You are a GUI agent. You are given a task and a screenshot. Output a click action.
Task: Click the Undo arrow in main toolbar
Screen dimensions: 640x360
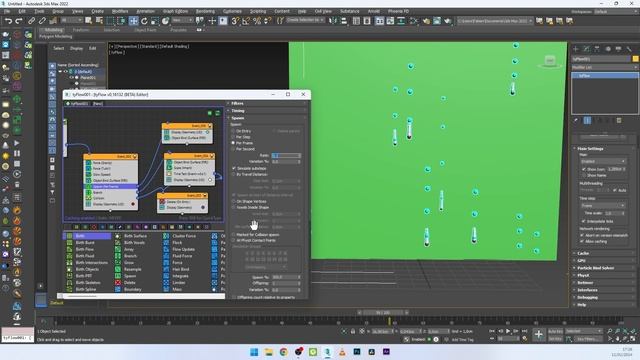[8, 20]
